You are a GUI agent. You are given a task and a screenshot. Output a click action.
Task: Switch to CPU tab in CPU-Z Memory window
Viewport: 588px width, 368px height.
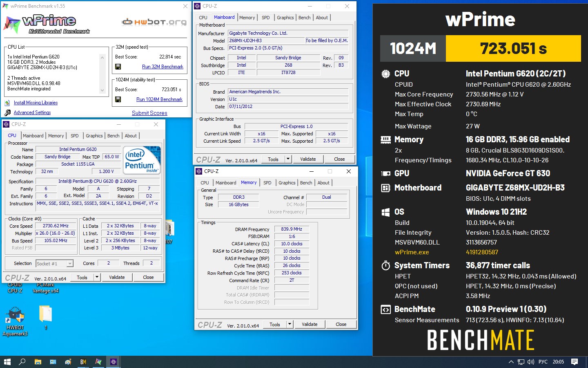(x=205, y=183)
